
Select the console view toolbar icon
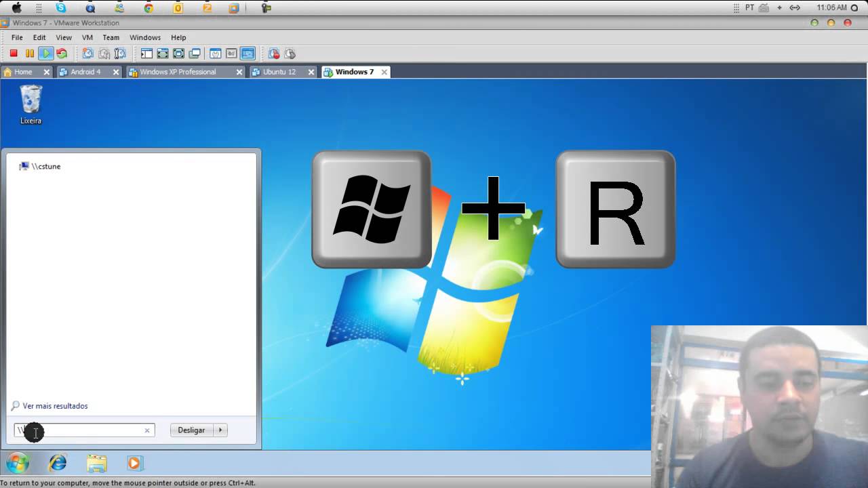coord(248,54)
